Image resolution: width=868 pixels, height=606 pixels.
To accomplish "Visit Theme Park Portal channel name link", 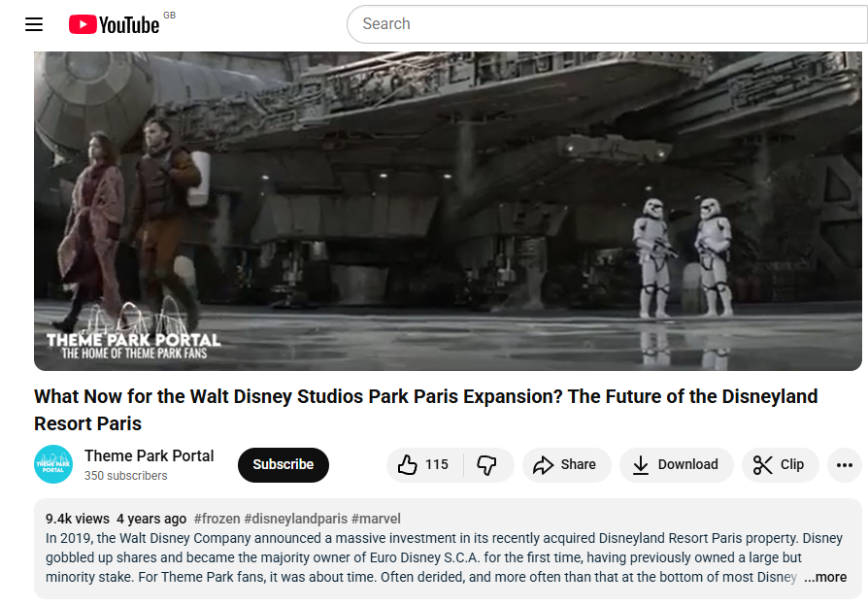I will pos(150,456).
